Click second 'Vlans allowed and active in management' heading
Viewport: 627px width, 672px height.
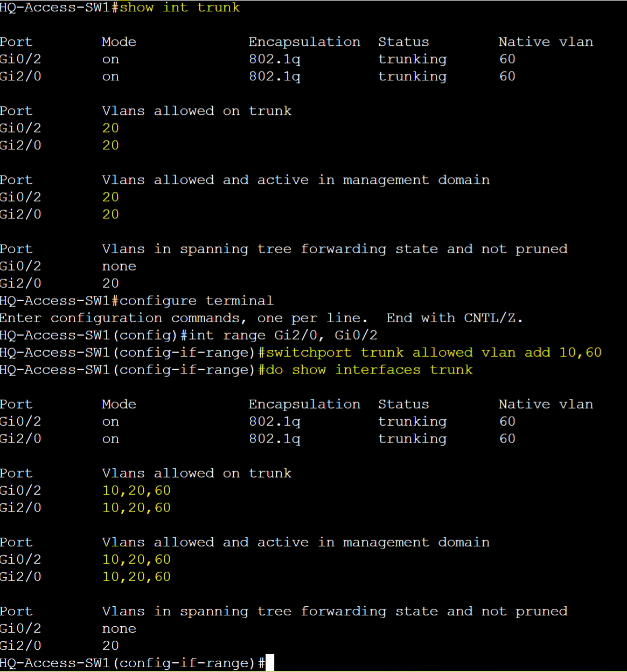point(296,542)
